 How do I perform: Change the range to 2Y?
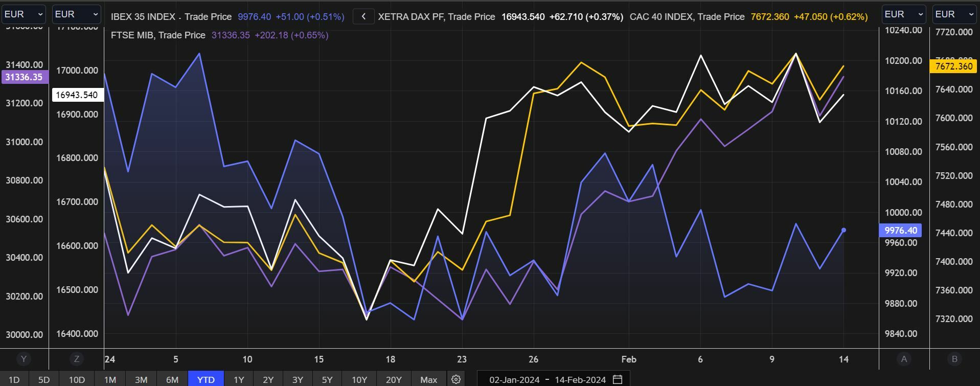tap(268, 379)
